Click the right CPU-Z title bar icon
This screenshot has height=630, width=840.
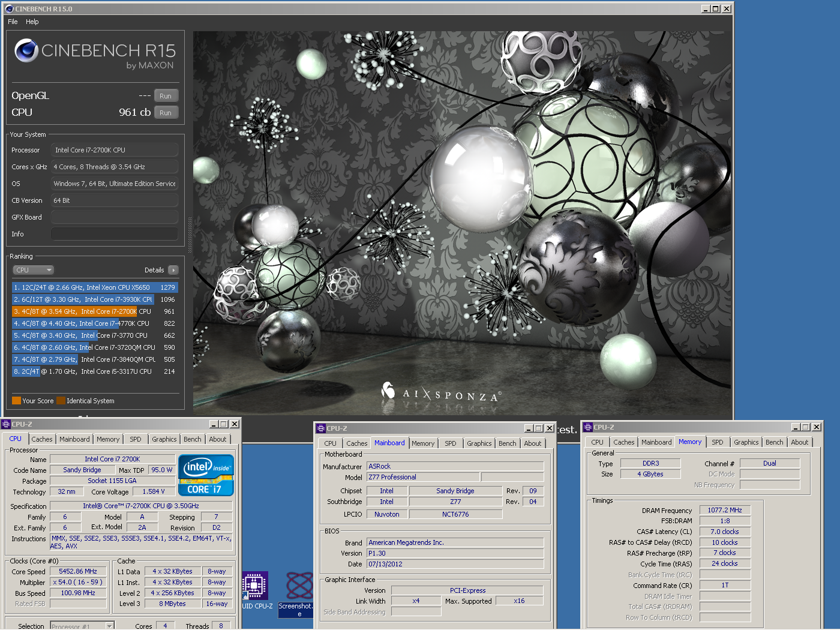click(x=588, y=427)
